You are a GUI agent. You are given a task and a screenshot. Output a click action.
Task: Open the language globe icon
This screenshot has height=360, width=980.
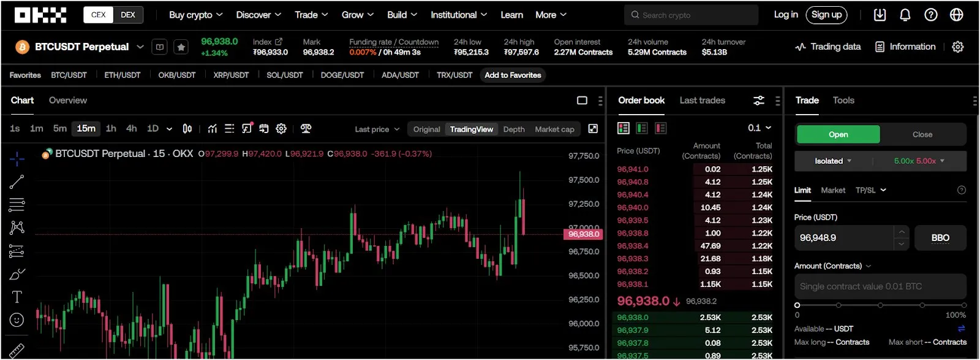click(x=957, y=15)
